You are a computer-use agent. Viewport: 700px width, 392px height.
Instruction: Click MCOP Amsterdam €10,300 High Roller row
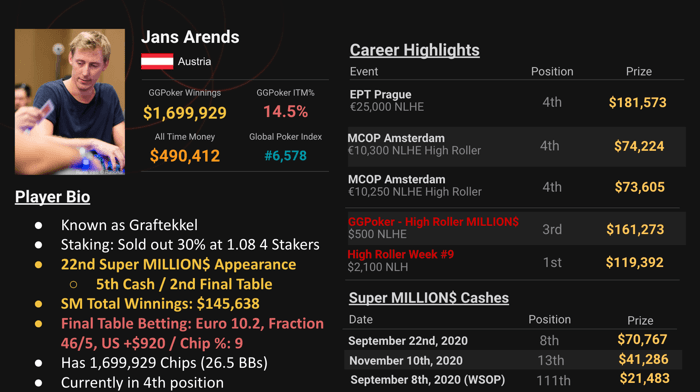(x=517, y=146)
